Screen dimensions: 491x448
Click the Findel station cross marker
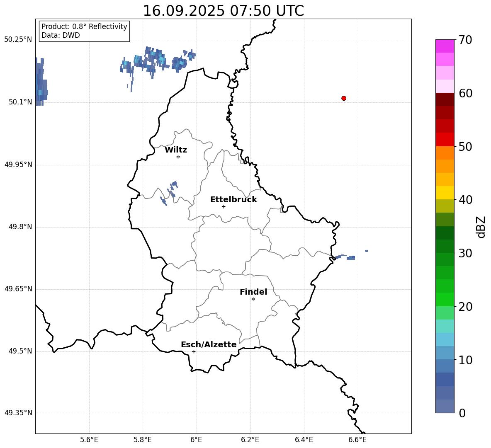tap(253, 299)
